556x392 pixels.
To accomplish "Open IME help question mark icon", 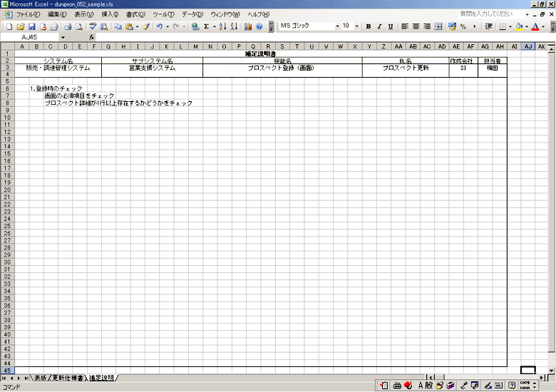I will [512, 386].
